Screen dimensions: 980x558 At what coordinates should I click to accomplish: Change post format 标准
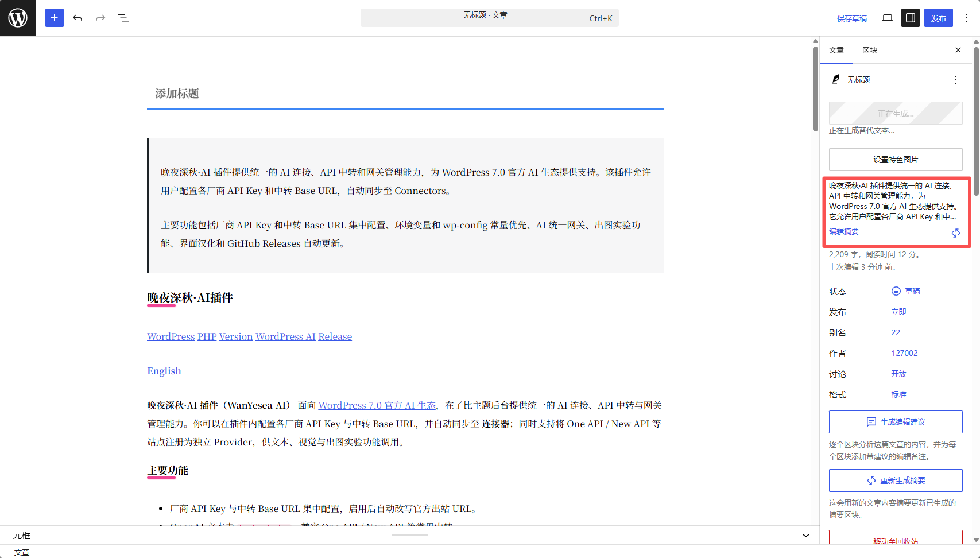tap(898, 394)
